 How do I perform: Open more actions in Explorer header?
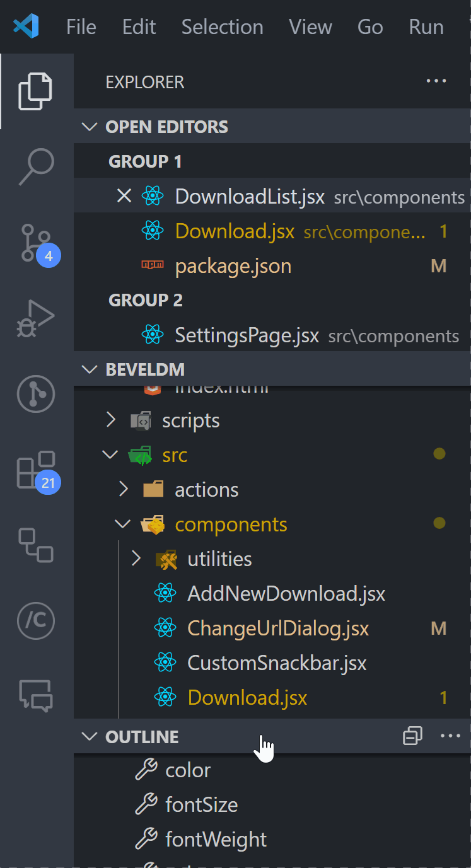436,81
